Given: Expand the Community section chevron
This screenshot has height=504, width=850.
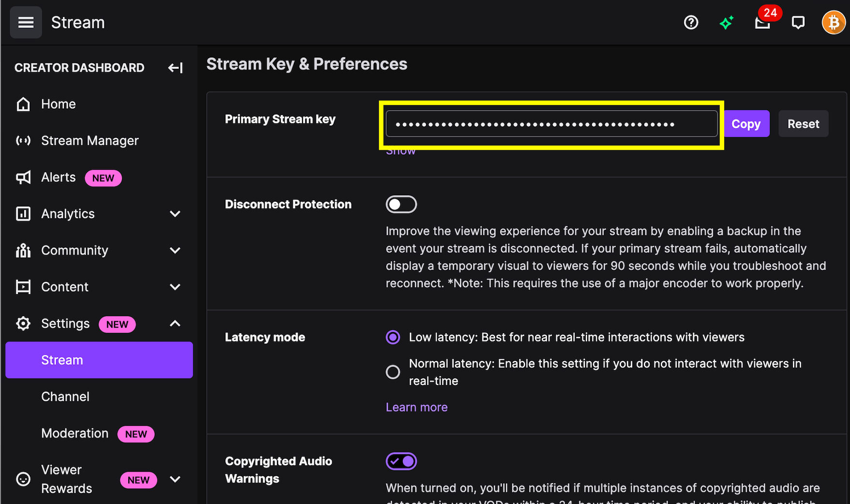Looking at the screenshot, I should point(175,251).
